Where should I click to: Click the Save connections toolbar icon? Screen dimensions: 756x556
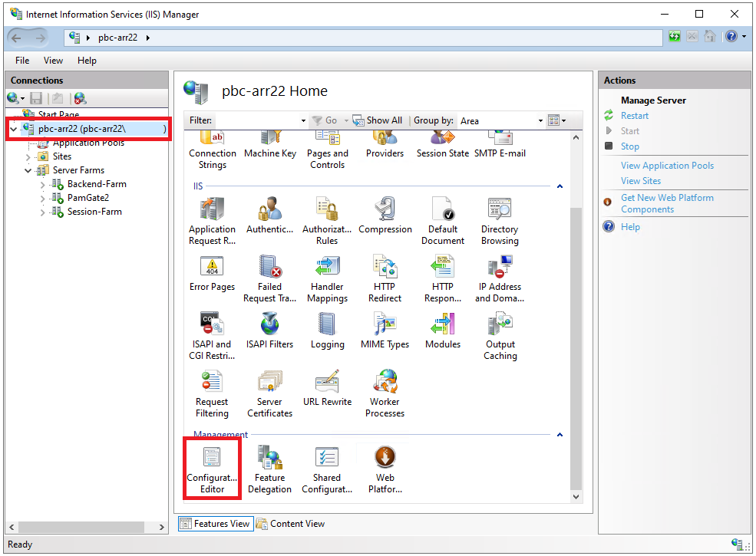[36, 98]
